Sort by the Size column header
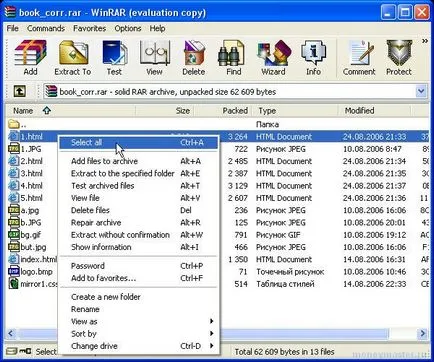The image size is (434, 362). (165, 111)
